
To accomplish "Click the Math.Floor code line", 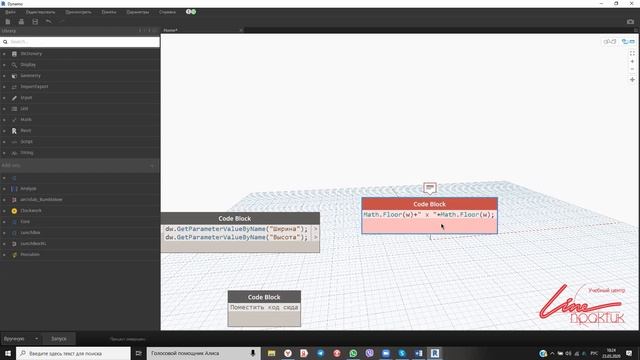I will (x=429, y=215).
